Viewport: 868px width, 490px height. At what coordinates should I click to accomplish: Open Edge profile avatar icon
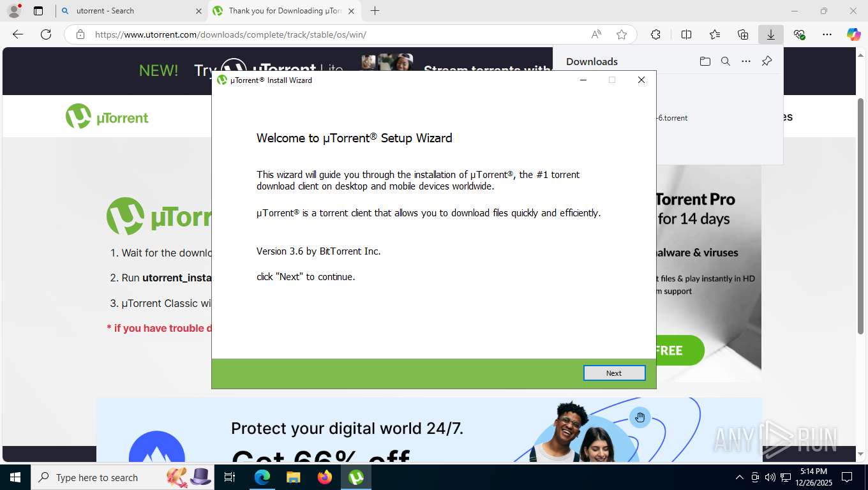14,11
